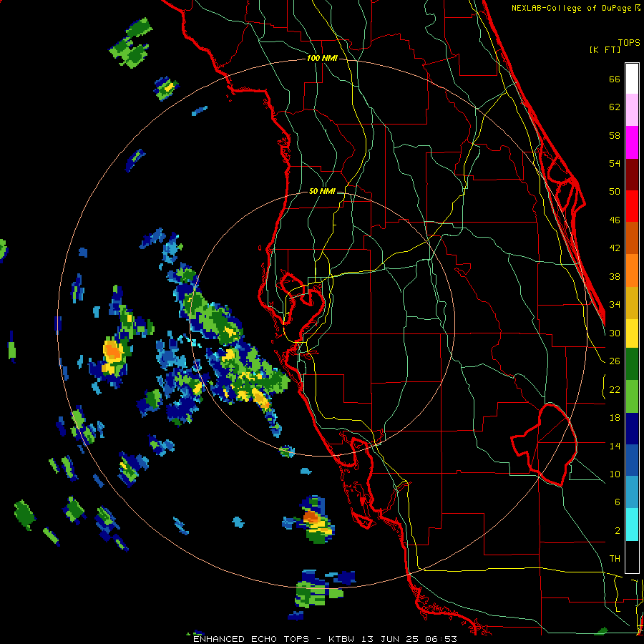Click the legend value 10

615,474
